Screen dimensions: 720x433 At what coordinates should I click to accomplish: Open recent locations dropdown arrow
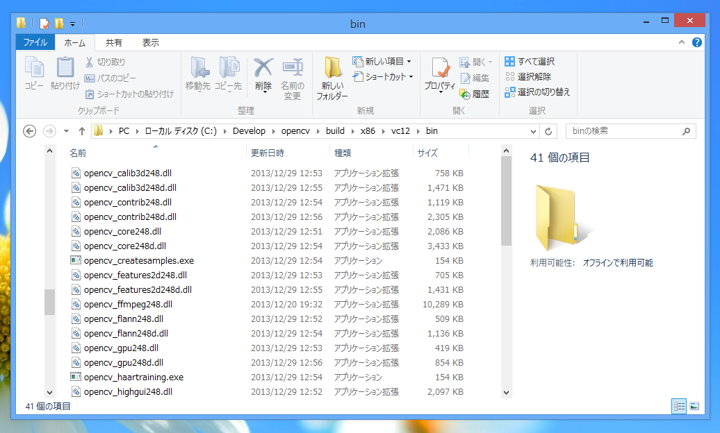click(x=66, y=131)
